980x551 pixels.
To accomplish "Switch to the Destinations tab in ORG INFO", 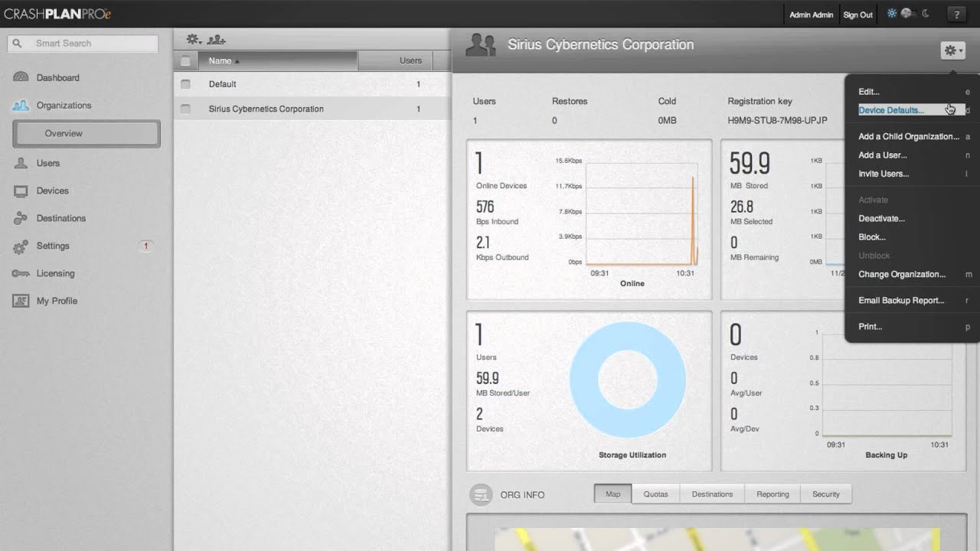I will pyautogui.click(x=712, y=494).
